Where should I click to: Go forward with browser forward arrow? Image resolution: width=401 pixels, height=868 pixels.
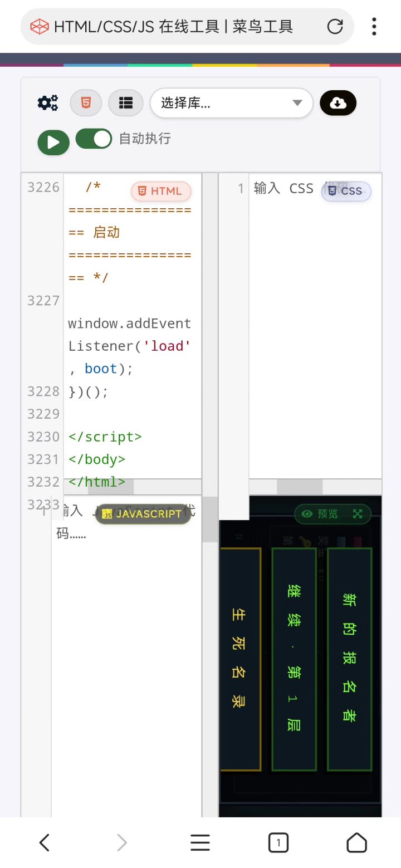tap(122, 842)
